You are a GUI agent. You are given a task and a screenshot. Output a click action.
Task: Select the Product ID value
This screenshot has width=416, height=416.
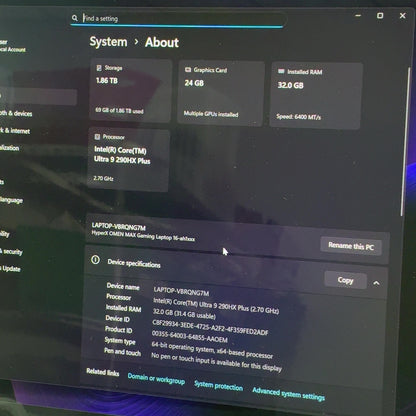(x=190, y=336)
